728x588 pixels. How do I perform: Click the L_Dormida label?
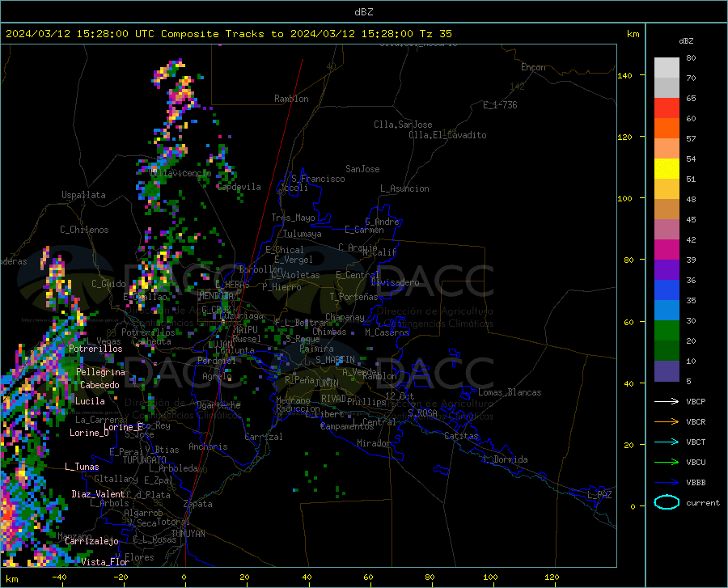pos(505,459)
